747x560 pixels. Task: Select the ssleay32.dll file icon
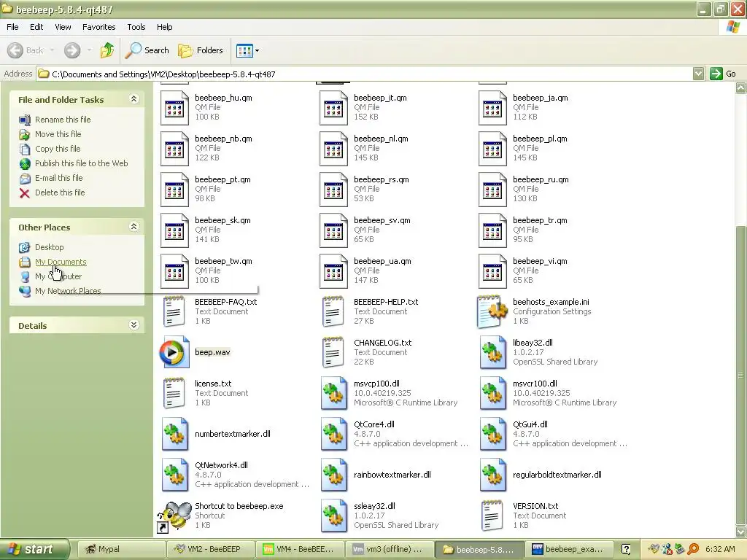pyautogui.click(x=333, y=516)
